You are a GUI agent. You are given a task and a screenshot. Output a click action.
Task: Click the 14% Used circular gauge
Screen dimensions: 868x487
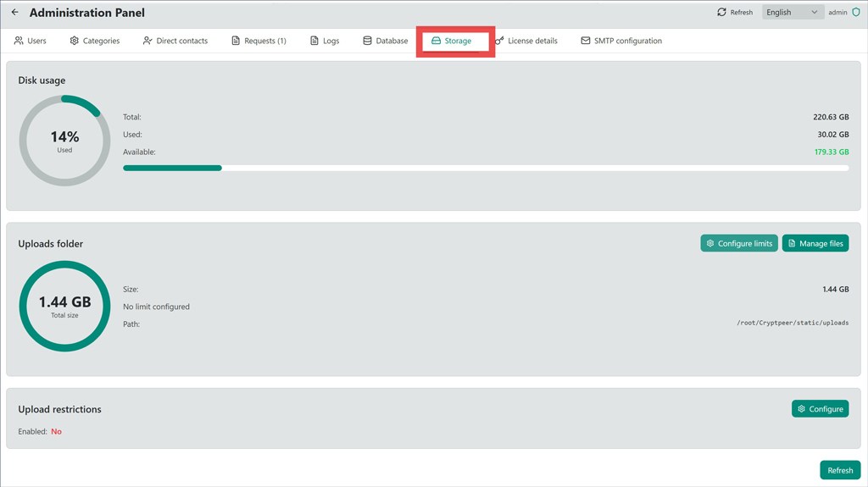click(64, 141)
